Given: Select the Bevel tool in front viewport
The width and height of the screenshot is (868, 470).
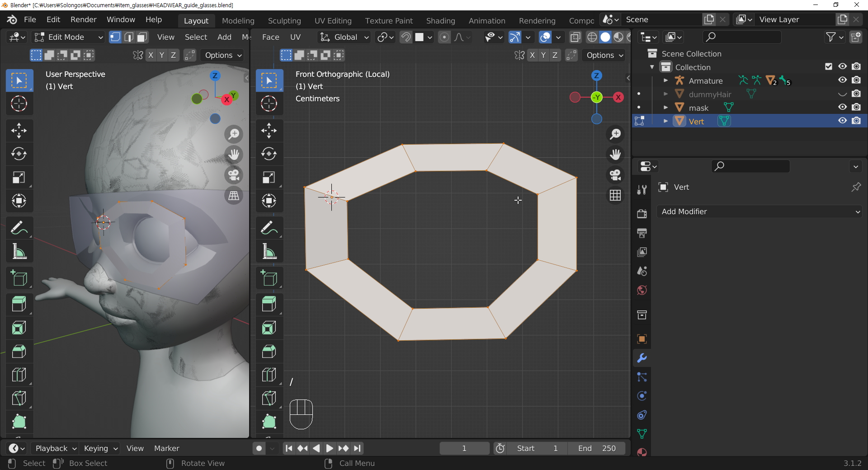Looking at the screenshot, I should 269,351.
